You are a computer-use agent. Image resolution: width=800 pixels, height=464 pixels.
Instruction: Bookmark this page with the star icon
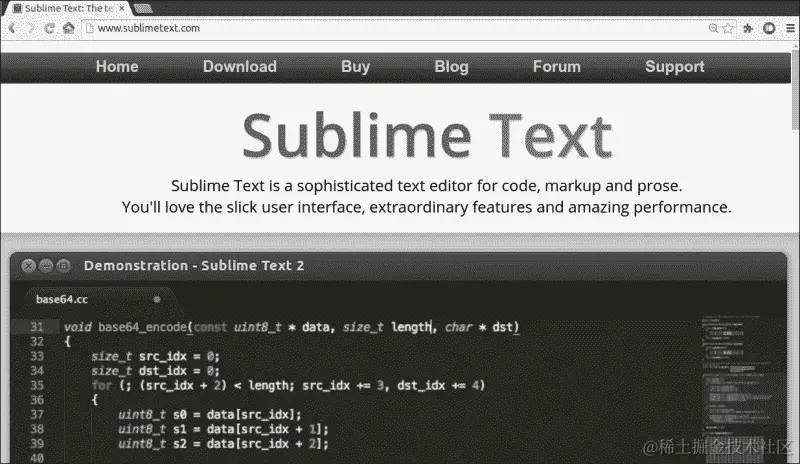(728, 28)
